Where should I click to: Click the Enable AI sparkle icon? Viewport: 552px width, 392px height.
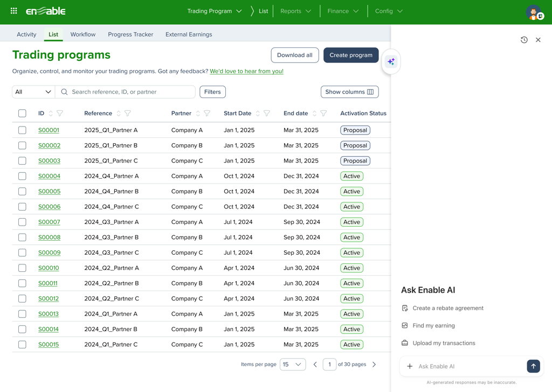click(391, 62)
